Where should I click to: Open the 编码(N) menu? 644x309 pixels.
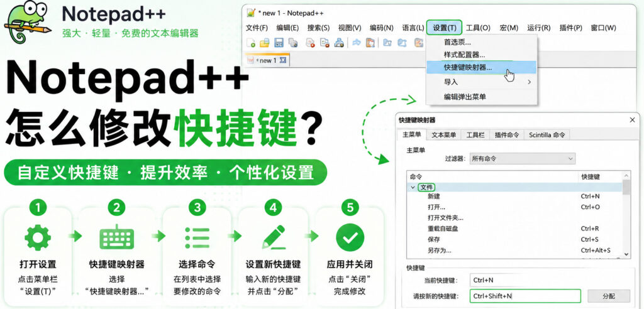382,28
